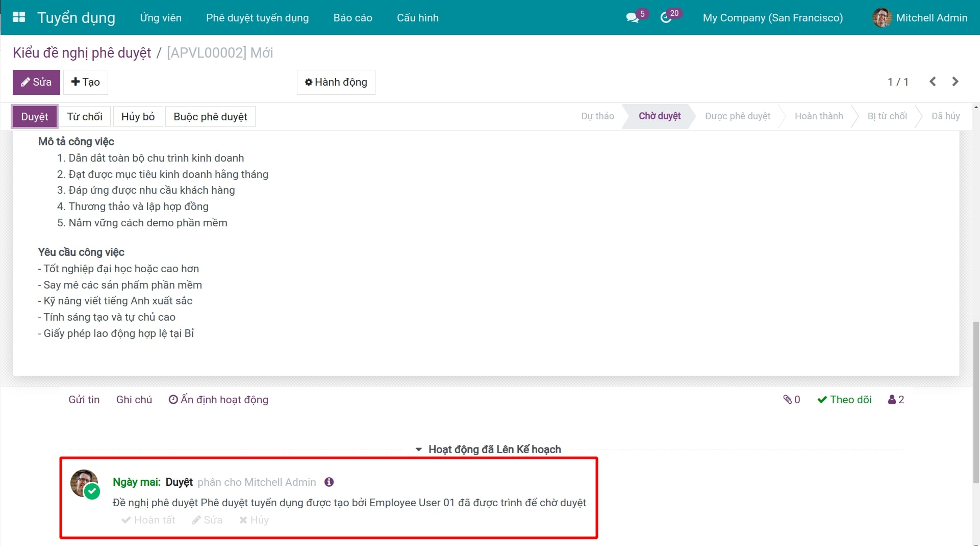The height and width of the screenshot is (546, 980).
Task: Open the apps grid menu icon
Action: (x=19, y=17)
